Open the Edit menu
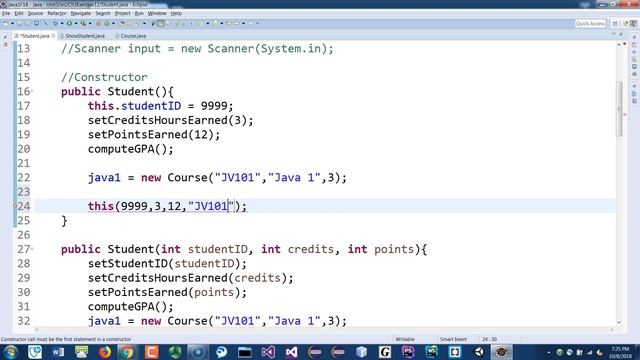 pos(19,13)
